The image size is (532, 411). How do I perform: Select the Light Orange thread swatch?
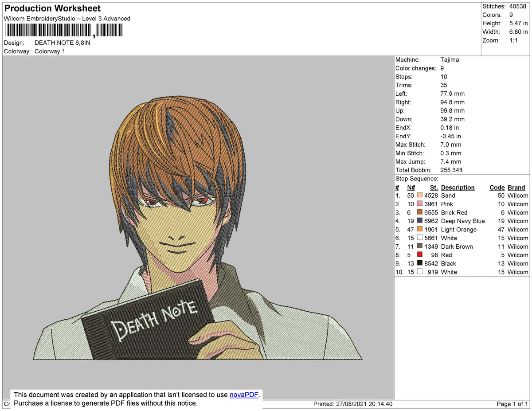click(x=419, y=230)
